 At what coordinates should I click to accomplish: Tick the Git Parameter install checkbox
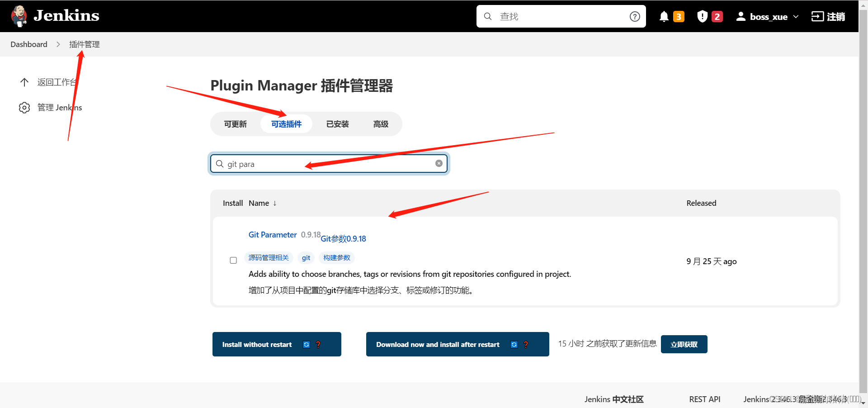tap(233, 260)
